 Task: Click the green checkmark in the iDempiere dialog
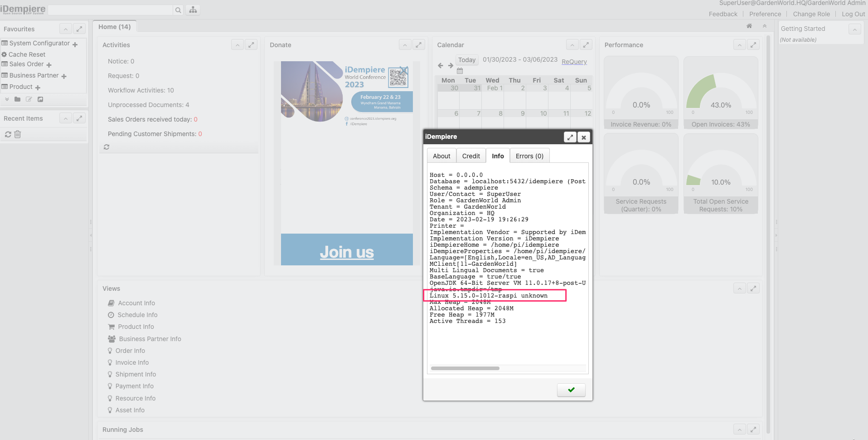point(571,390)
